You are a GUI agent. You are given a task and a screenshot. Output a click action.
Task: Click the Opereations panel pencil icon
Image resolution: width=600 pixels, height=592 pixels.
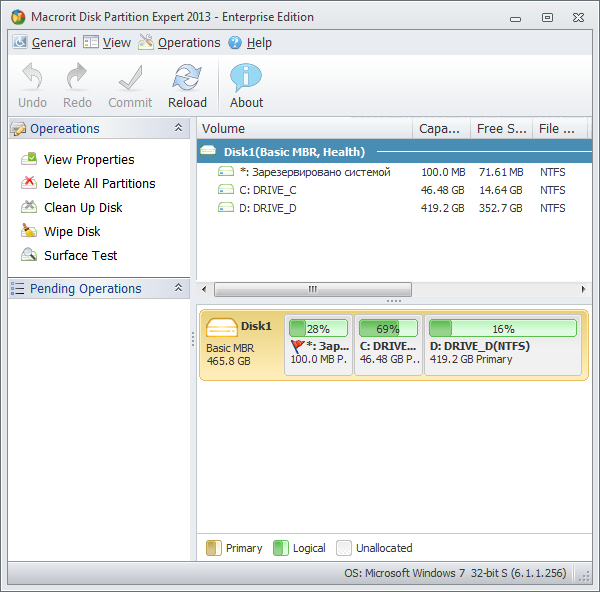18,129
